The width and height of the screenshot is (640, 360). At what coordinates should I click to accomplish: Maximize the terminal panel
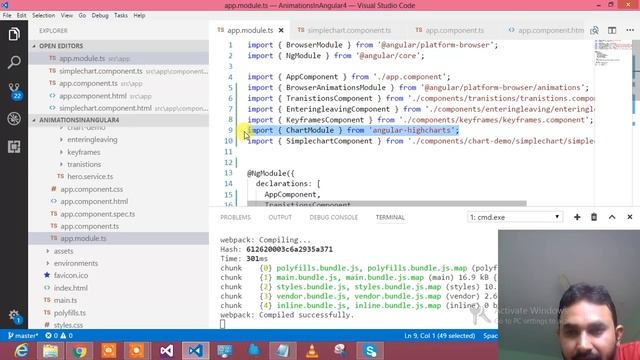(x=612, y=217)
